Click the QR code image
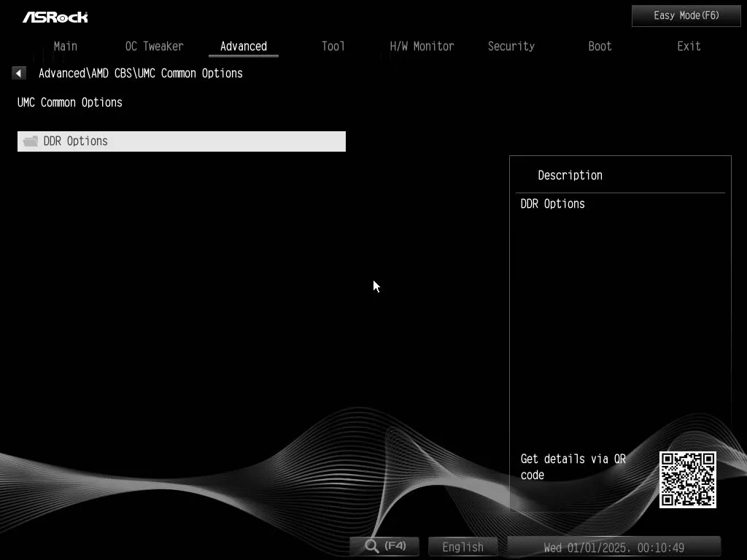Screen dimensions: 747x560 pyautogui.click(x=687, y=480)
